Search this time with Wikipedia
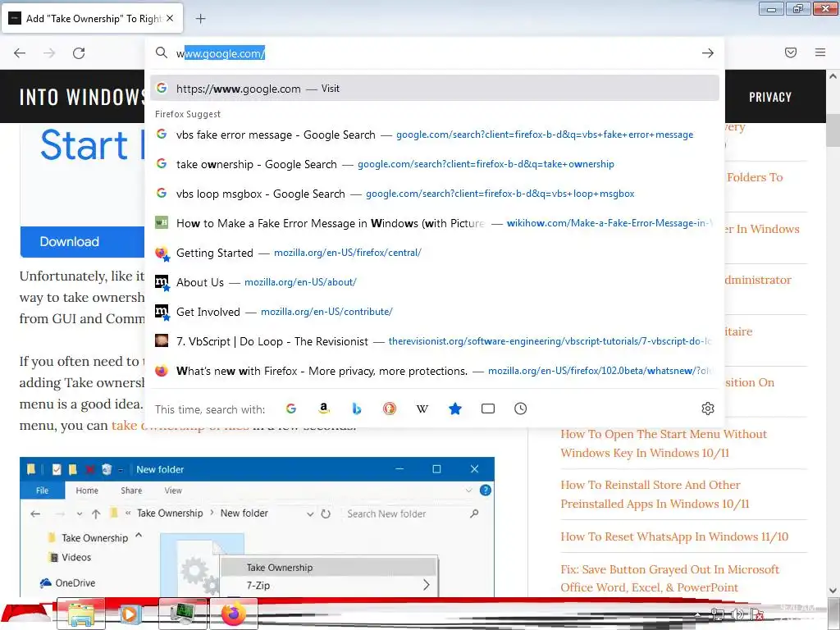The width and height of the screenshot is (840, 630). point(422,409)
